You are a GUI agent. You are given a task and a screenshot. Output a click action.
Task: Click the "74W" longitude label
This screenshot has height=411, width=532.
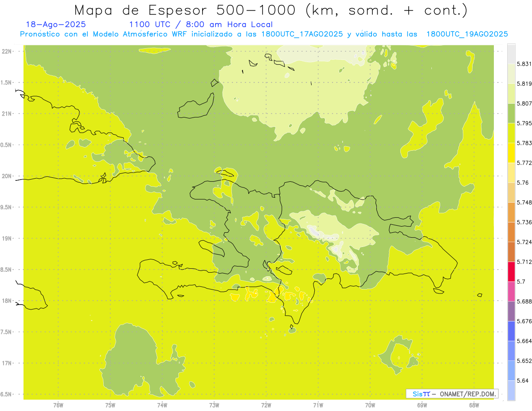pos(162,405)
